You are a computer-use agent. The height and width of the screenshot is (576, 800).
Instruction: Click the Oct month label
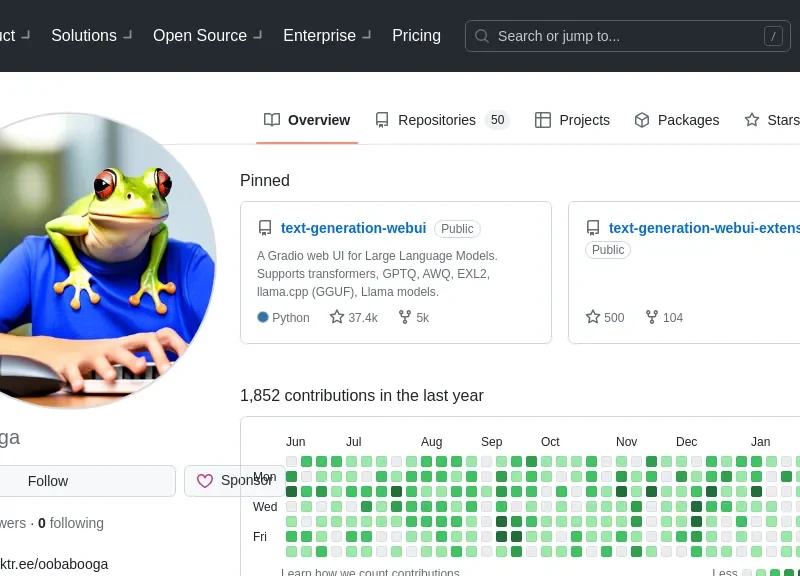pos(550,441)
